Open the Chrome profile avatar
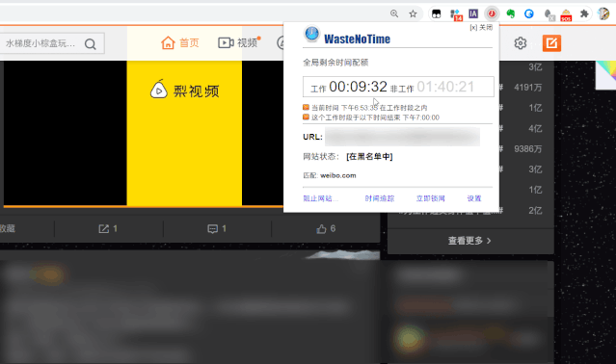Viewport: 616px width, 364px height. click(603, 13)
